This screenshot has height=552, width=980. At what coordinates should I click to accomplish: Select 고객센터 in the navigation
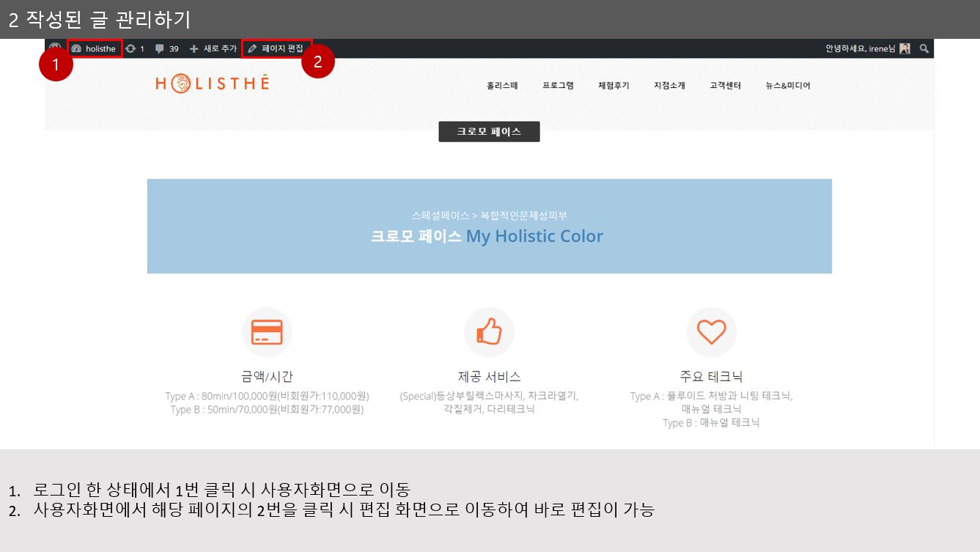(x=725, y=86)
